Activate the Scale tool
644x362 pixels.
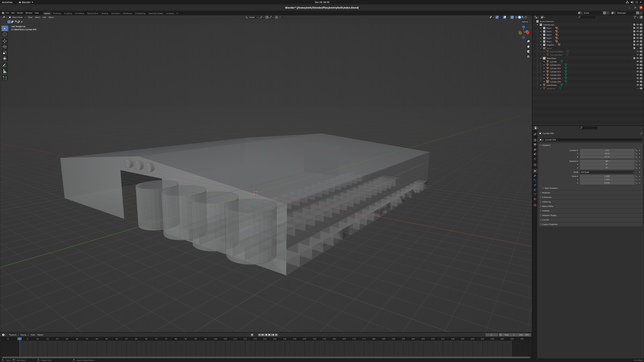pyautogui.click(x=5, y=53)
